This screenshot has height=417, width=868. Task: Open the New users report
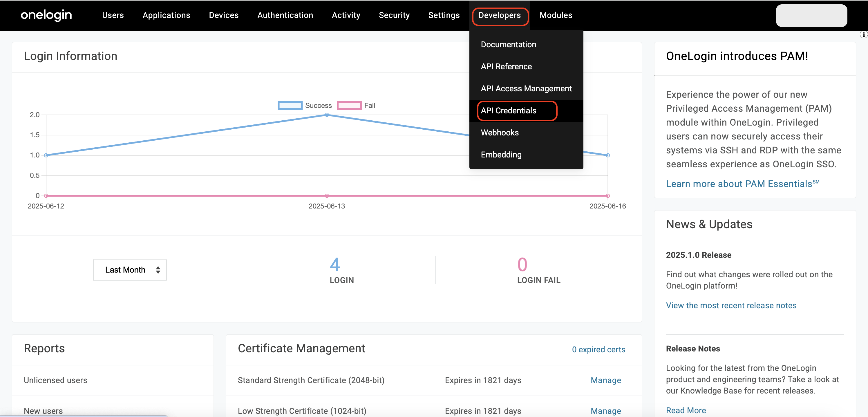(43, 411)
